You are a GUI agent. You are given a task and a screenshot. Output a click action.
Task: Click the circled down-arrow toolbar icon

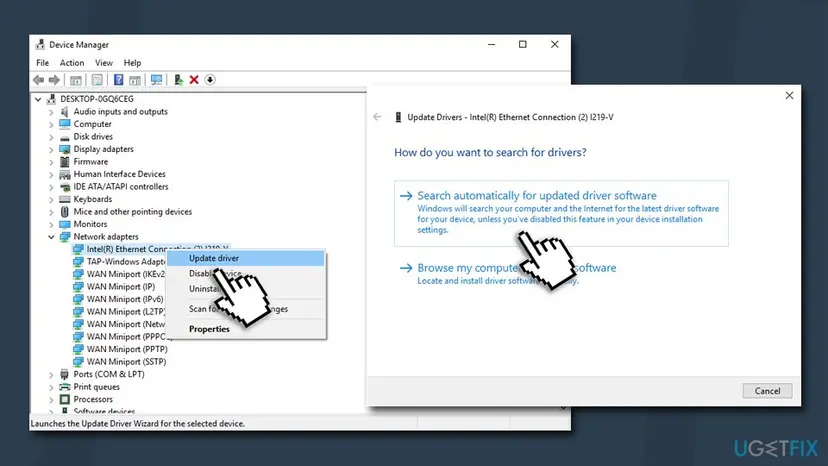click(210, 80)
